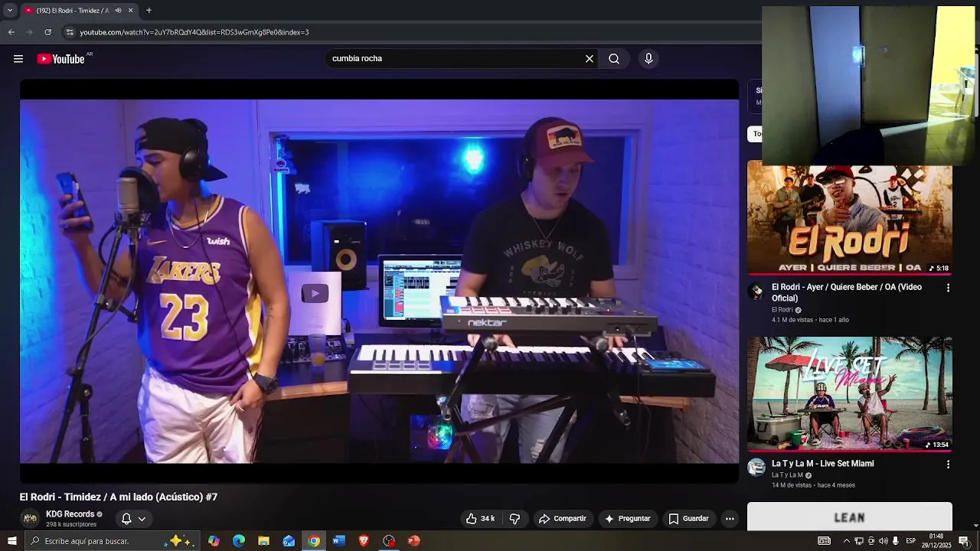
Task: Open video title 'El Rodri - Timidez / A mi lado'
Action: (x=119, y=497)
